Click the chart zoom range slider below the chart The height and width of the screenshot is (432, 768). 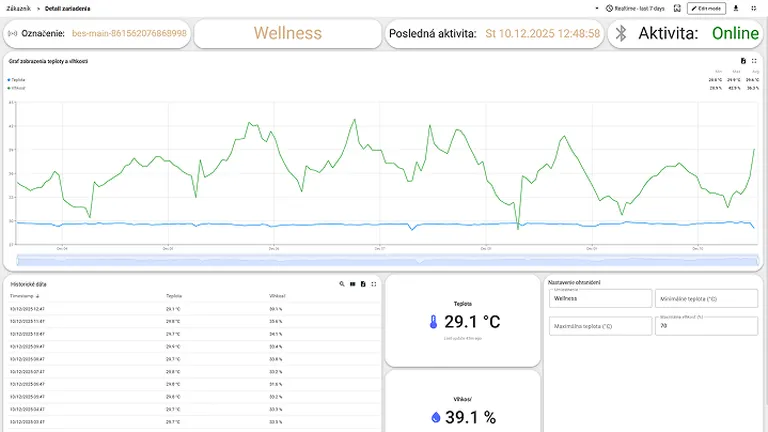click(x=387, y=260)
